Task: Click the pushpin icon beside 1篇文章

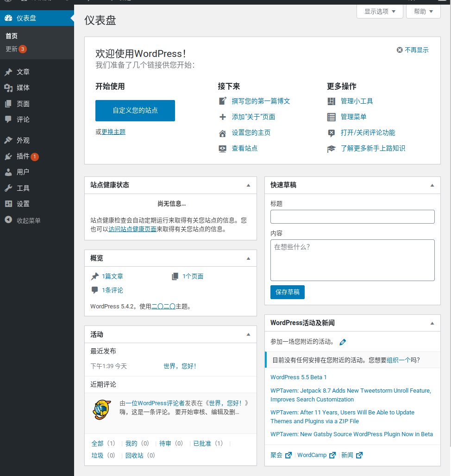Action: [95, 276]
